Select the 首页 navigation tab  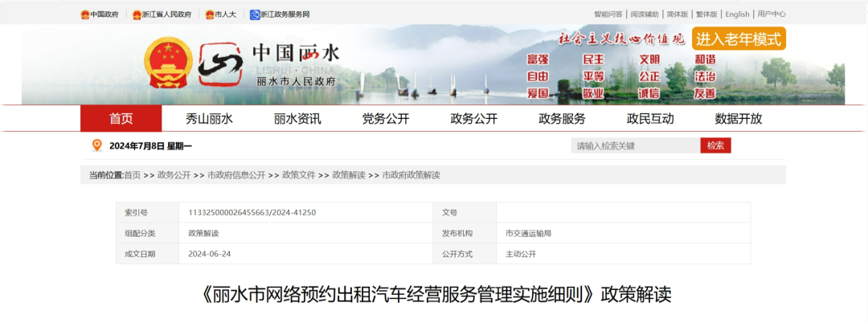click(x=121, y=118)
